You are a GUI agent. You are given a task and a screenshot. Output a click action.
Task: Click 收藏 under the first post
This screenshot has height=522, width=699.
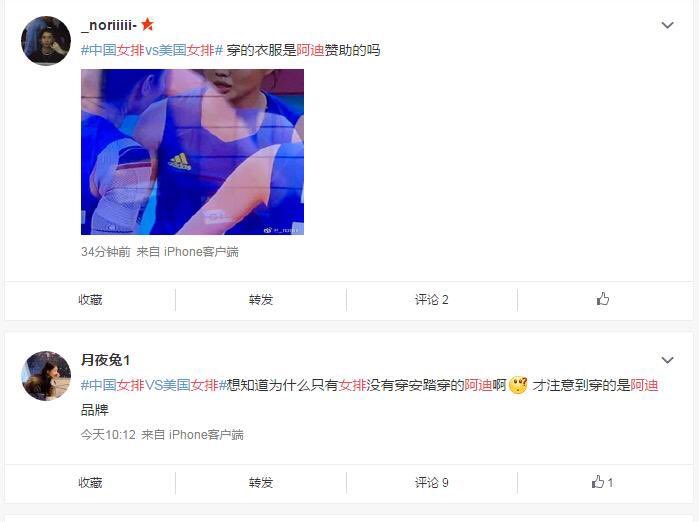coord(90,300)
